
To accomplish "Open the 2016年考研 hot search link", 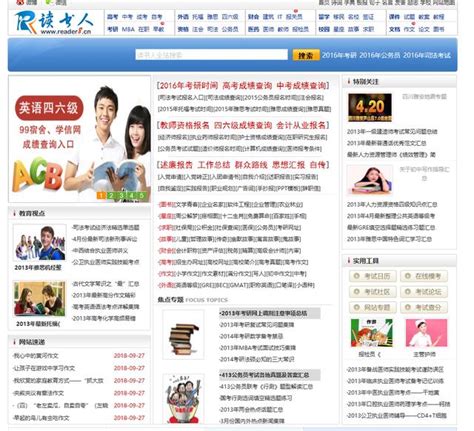I will point(339,55).
